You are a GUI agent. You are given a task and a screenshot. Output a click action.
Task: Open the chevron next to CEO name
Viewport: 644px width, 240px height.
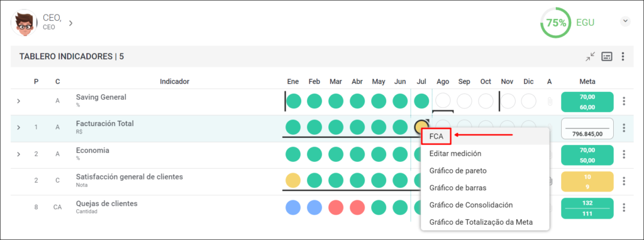pyautogui.click(x=70, y=23)
